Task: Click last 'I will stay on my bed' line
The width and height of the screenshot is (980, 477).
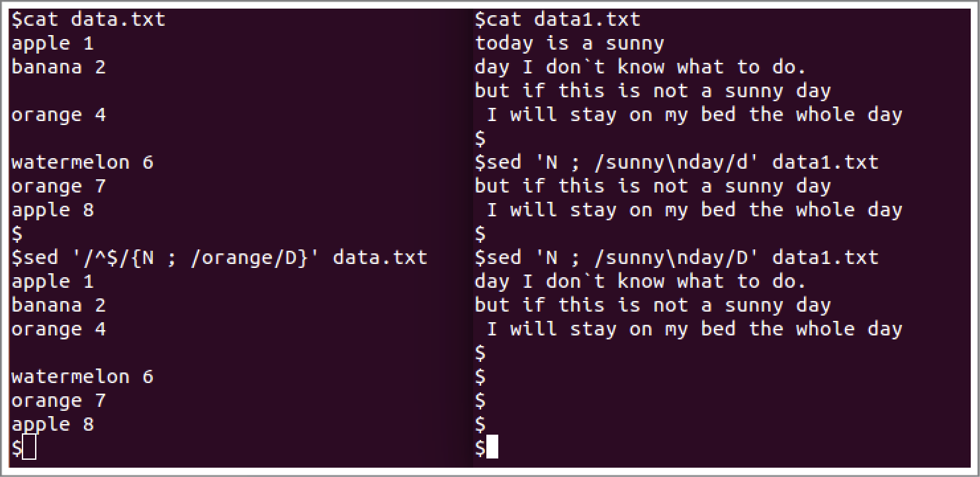Action: (x=694, y=329)
